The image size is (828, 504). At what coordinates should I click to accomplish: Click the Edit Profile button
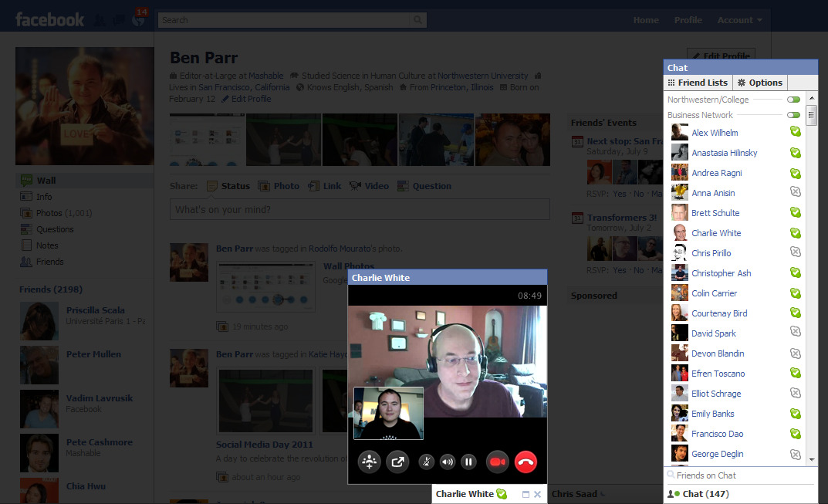point(721,56)
